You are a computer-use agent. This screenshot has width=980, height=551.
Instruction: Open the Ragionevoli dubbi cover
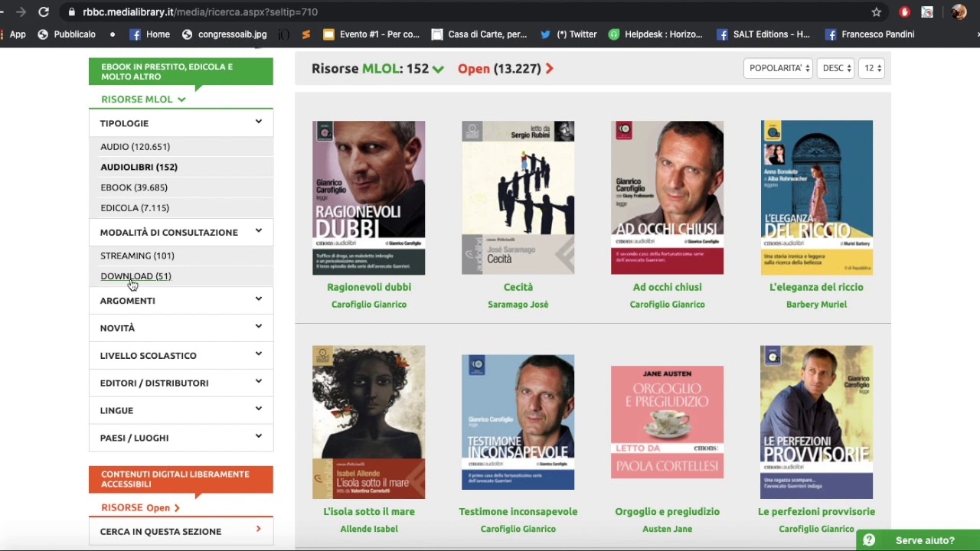[x=368, y=198]
